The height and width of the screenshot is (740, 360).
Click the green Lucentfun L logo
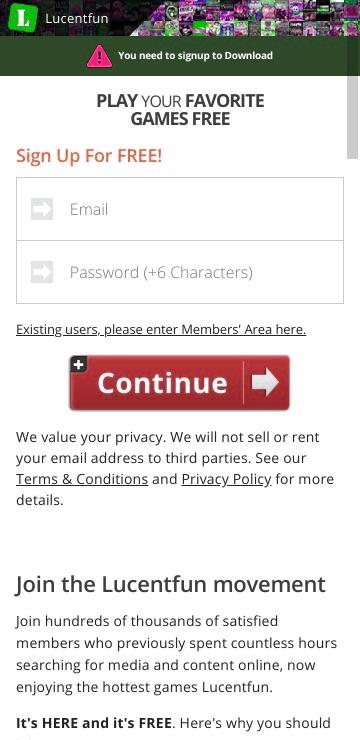pos(22,17)
